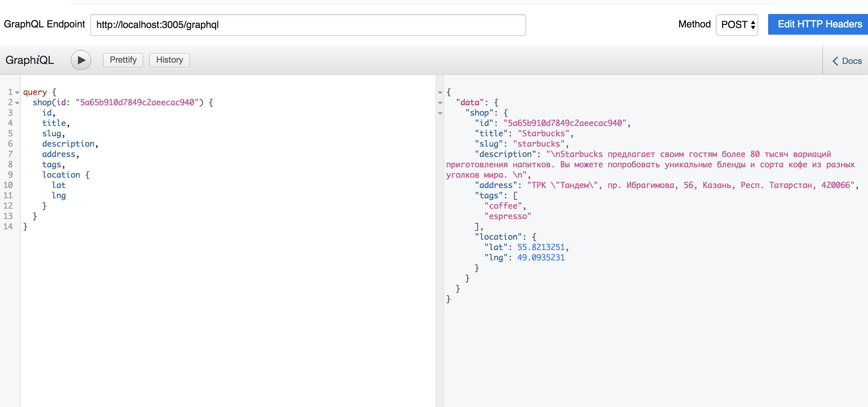Click the response JSON top-level brace
Image resolution: width=868 pixels, height=407 pixels.
(x=450, y=92)
